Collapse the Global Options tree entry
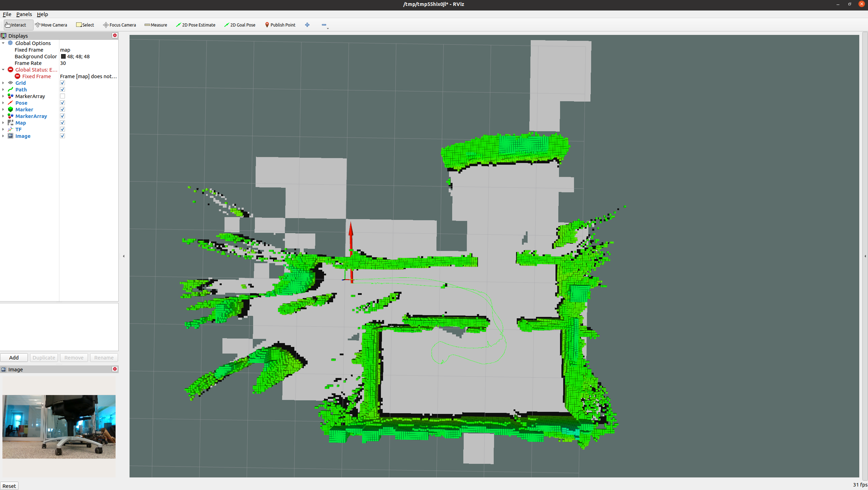The height and width of the screenshot is (490, 868). pyautogui.click(x=3, y=43)
